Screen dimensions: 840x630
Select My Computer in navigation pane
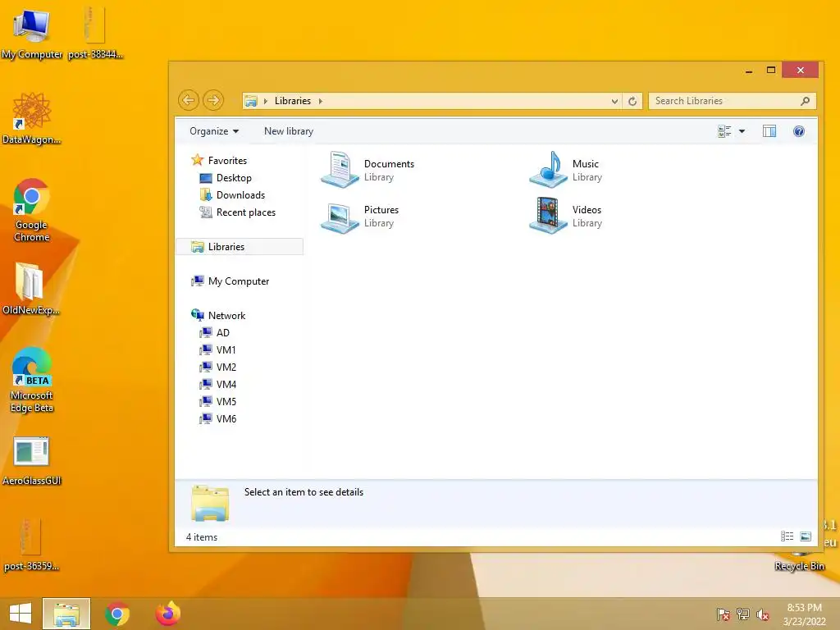click(x=239, y=281)
